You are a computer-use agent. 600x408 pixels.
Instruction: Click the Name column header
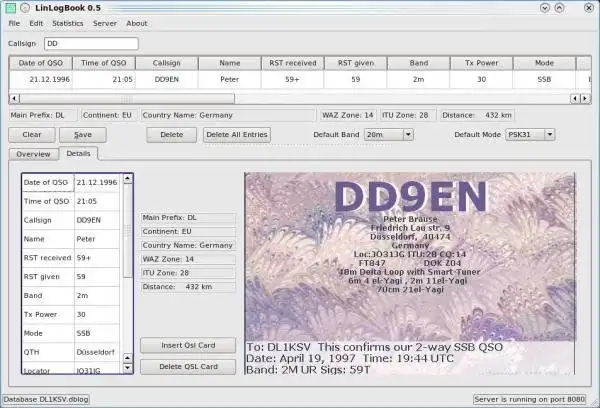pos(230,63)
